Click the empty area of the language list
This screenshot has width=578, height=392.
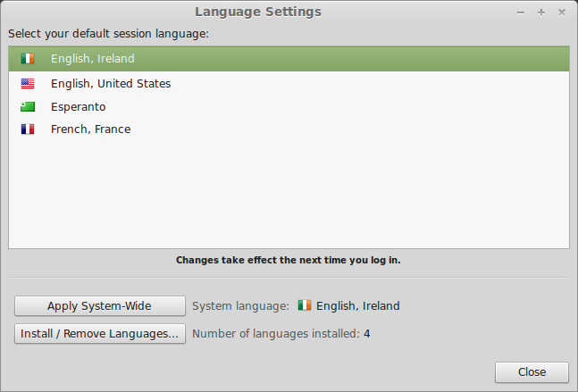(x=289, y=196)
